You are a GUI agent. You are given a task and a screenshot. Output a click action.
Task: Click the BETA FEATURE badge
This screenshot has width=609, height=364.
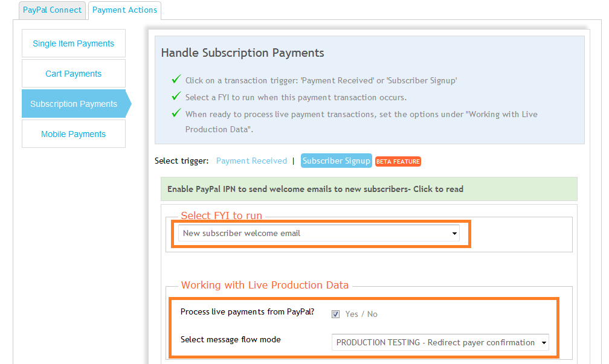click(398, 161)
